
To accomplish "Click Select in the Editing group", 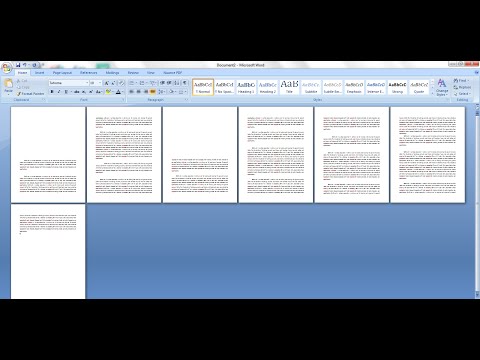I will click(462, 94).
